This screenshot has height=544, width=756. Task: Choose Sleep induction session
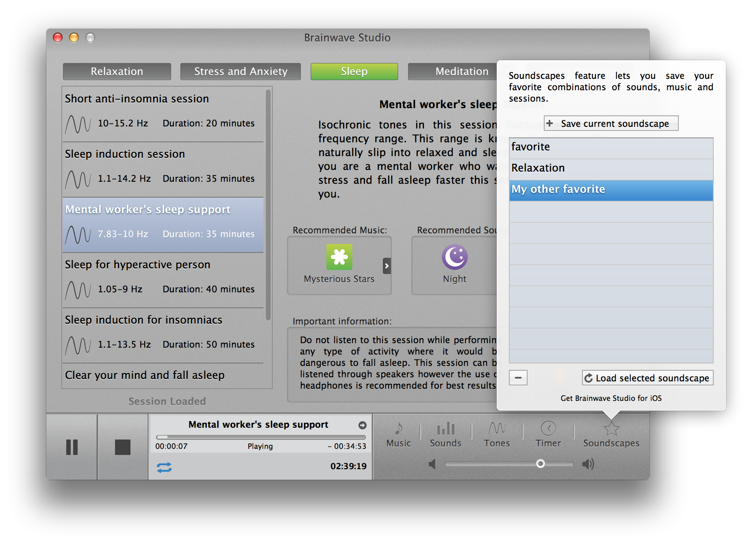[x=163, y=170]
